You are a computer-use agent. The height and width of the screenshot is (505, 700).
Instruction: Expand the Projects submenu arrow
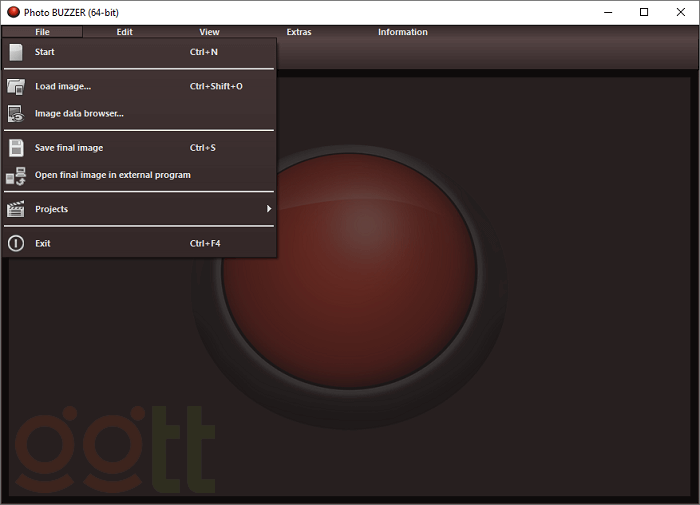tap(268, 209)
